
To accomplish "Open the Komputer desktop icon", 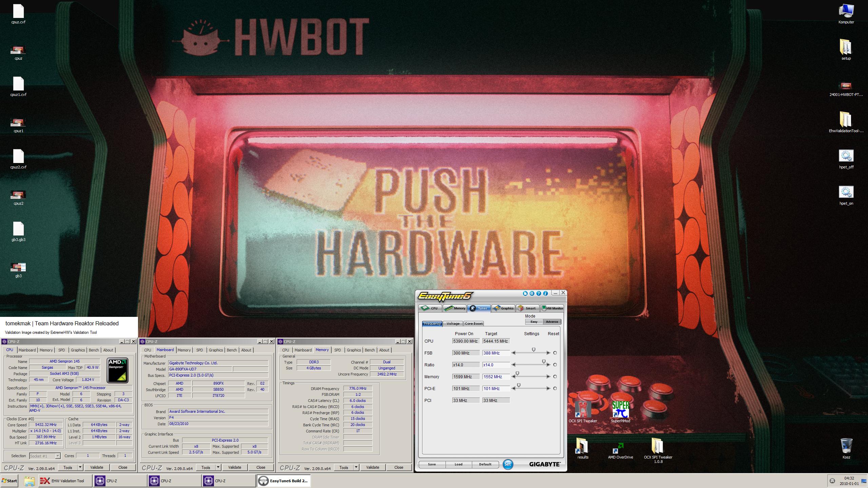I will (x=846, y=14).
